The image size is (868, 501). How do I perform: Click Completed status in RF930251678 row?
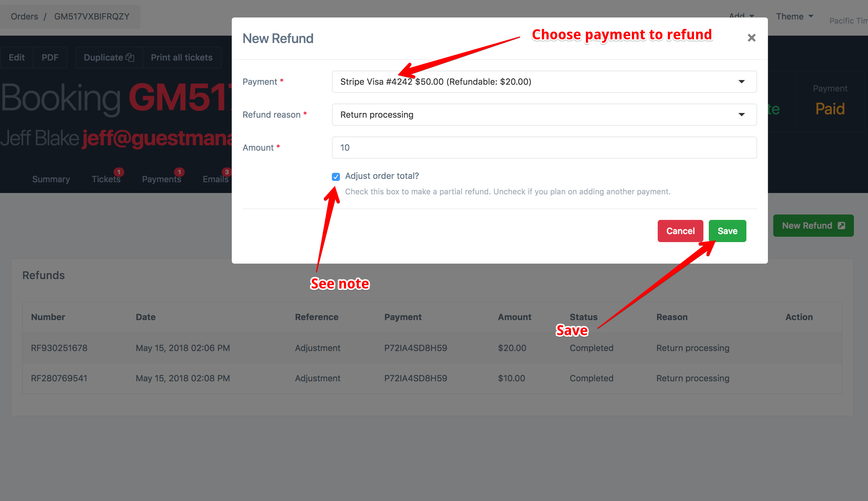pyautogui.click(x=592, y=348)
